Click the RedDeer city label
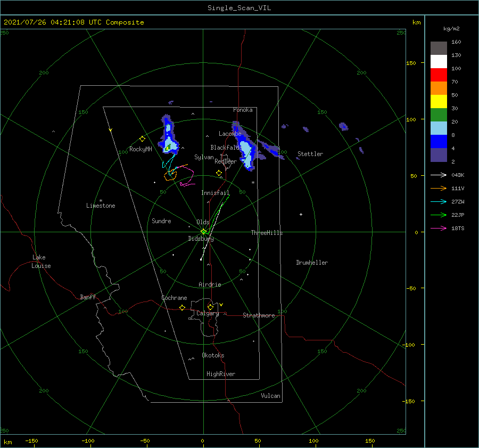This screenshot has width=479, height=448. pos(226,161)
